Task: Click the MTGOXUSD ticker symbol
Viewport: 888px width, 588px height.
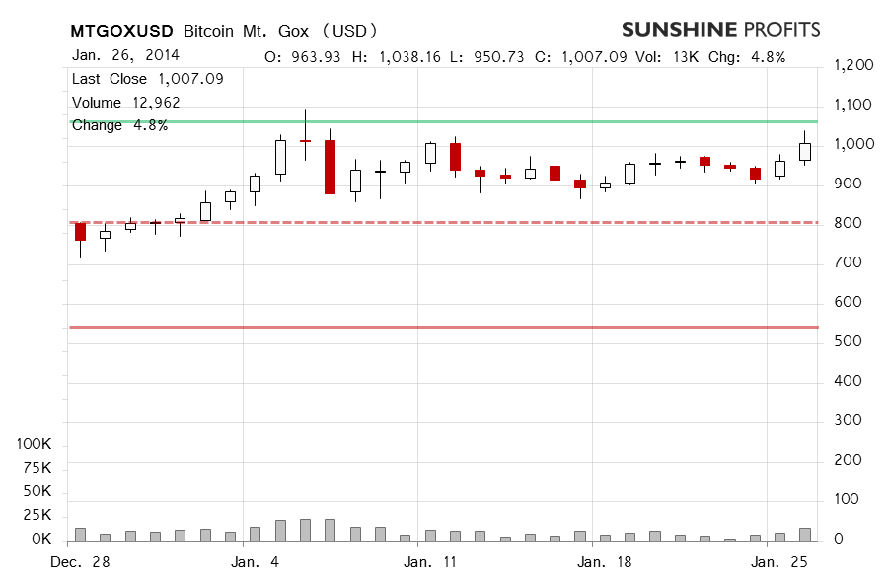Action: [121, 31]
